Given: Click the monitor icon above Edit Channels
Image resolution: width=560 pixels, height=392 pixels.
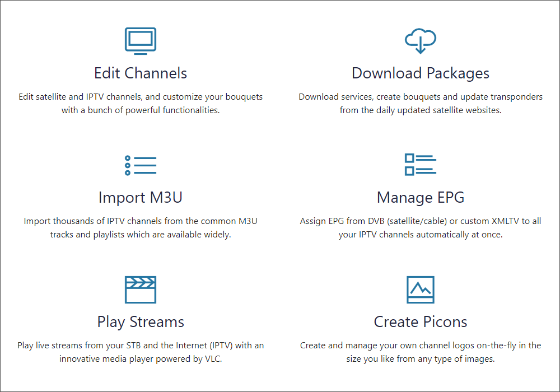Looking at the screenshot, I should pos(141,41).
